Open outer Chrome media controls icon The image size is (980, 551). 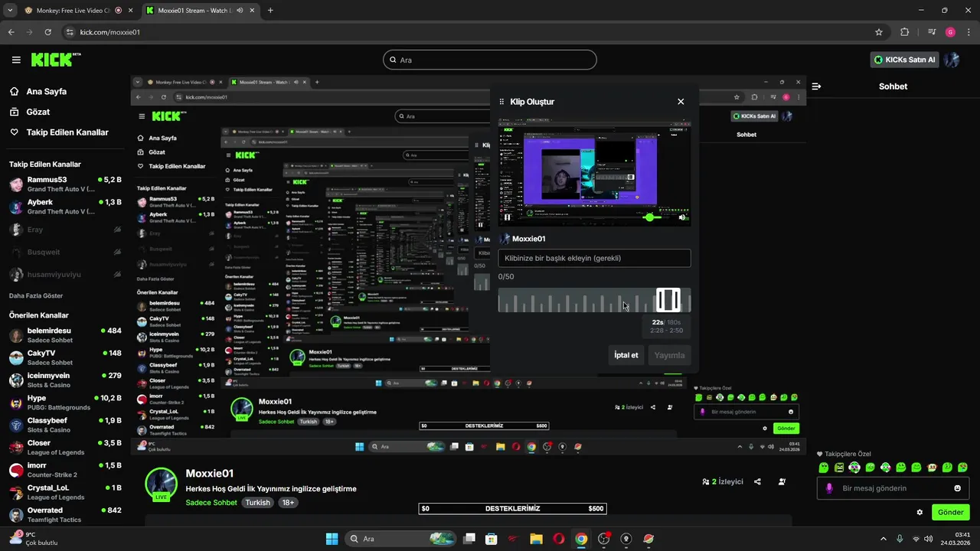point(932,32)
